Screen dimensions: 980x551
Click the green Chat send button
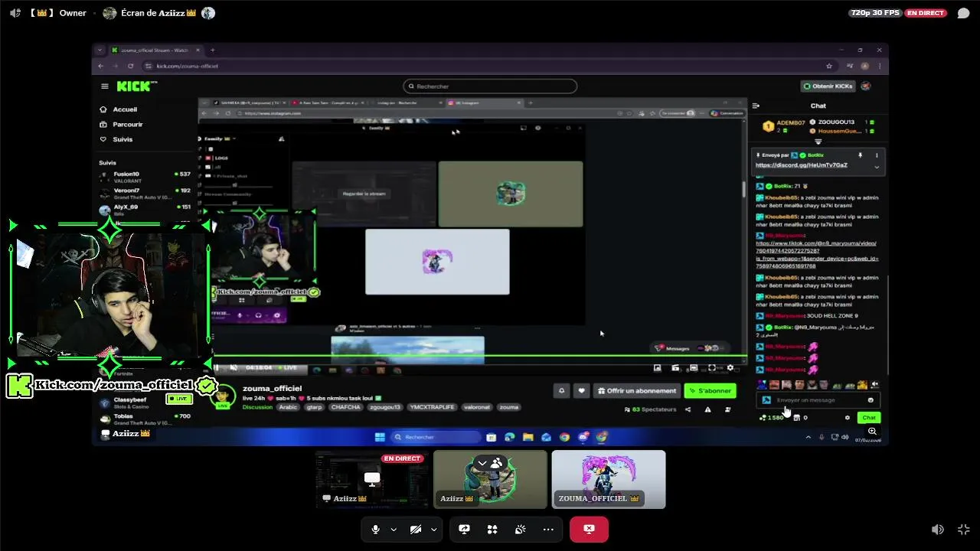(869, 417)
